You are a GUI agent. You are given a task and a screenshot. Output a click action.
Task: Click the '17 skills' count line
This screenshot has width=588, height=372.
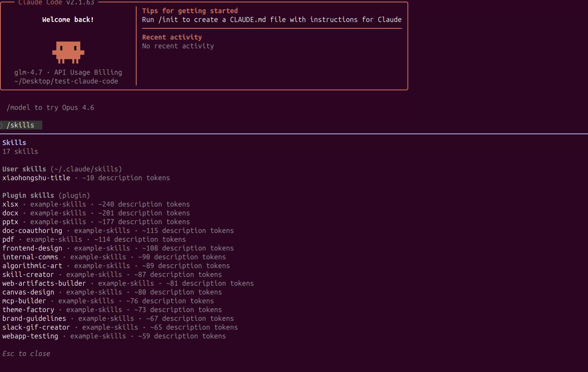(x=20, y=151)
